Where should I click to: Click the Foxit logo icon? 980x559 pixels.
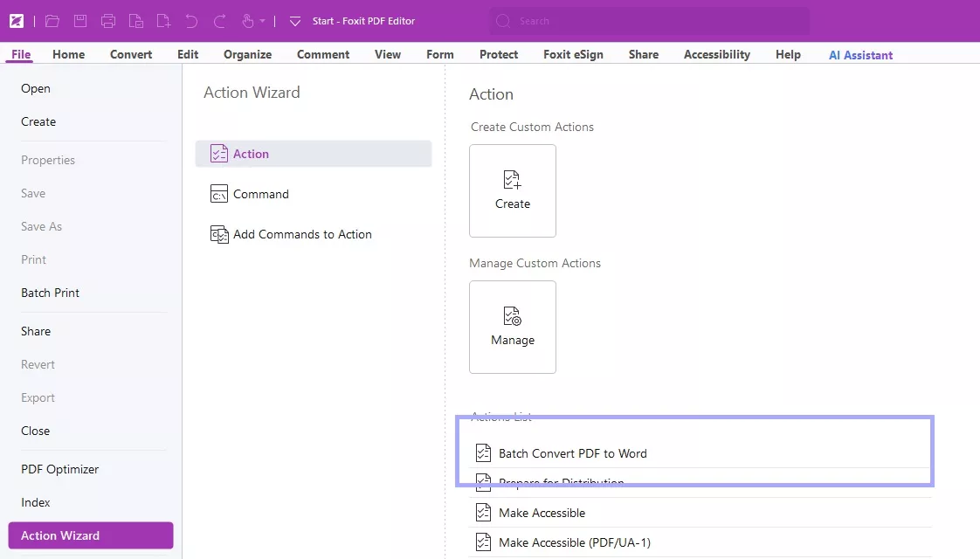point(16,20)
